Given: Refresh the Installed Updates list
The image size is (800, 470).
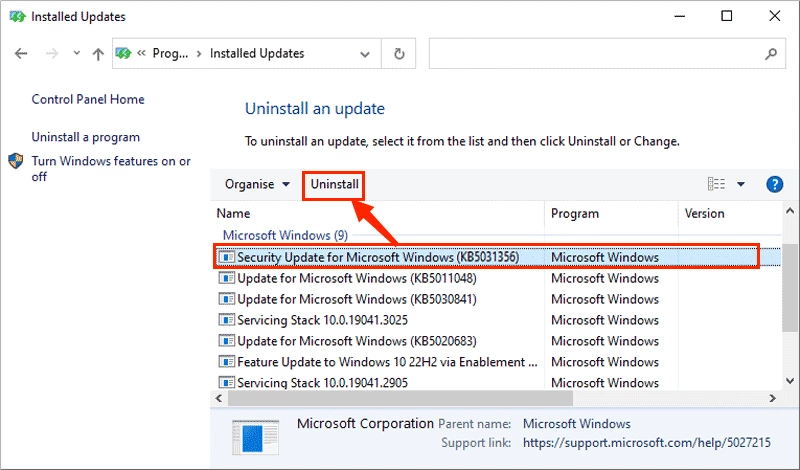Looking at the screenshot, I should 399,54.
